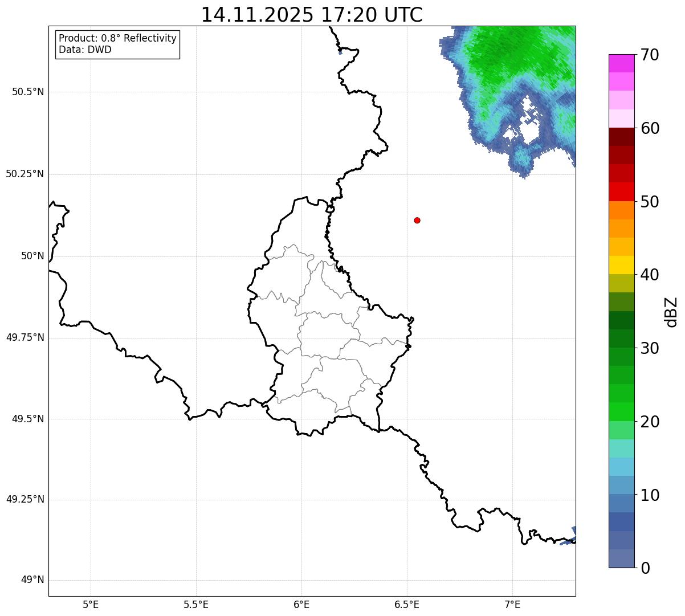Click the dBZ colorbar axis label
The width and height of the screenshot is (685, 616).
(x=671, y=312)
